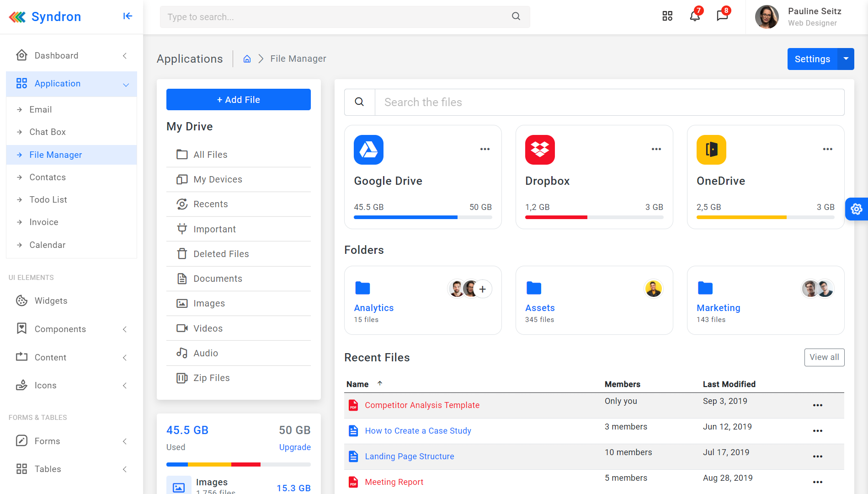Open the Dropbox card options menu
Viewport: 868px width, 494px height.
point(656,149)
